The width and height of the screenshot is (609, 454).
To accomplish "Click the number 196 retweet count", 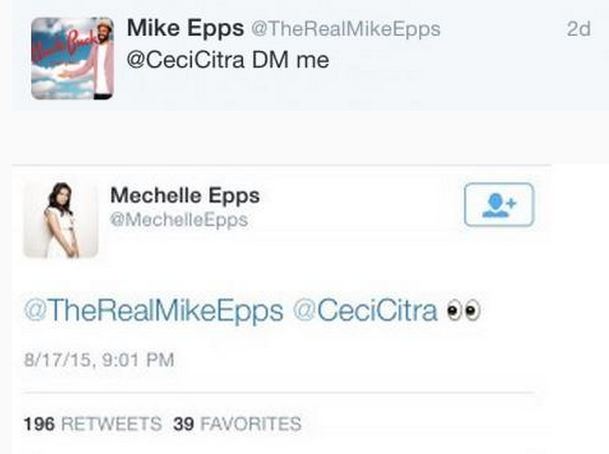I will coord(38,424).
